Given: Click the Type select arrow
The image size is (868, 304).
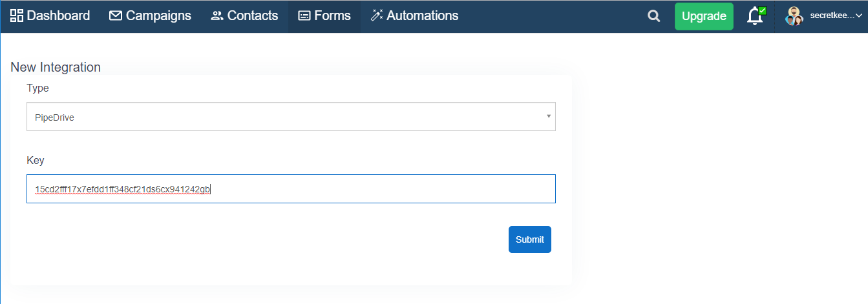Looking at the screenshot, I should [x=549, y=116].
